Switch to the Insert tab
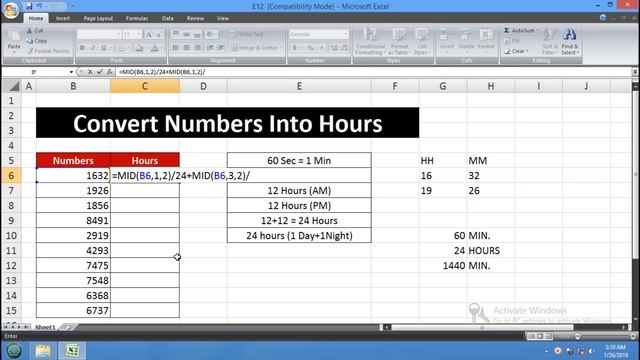The height and width of the screenshot is (360, 640). [63, 18]
